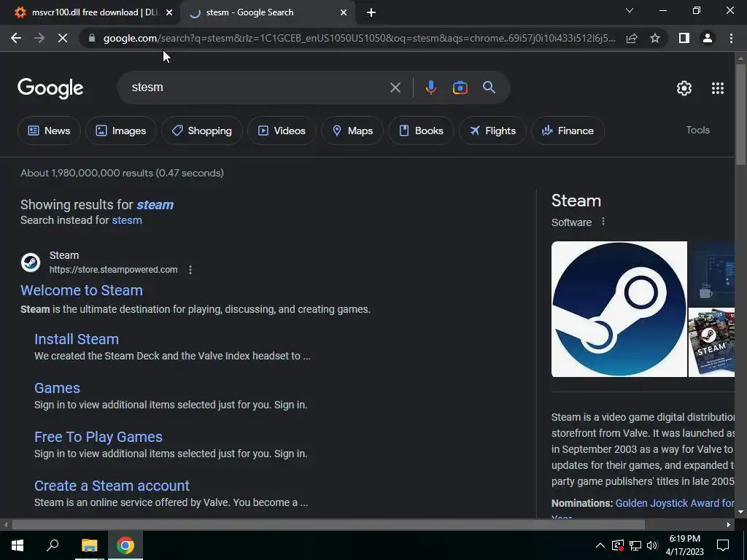Open the Games sitelink
747x560 pixels.
[x=57, y=388]
